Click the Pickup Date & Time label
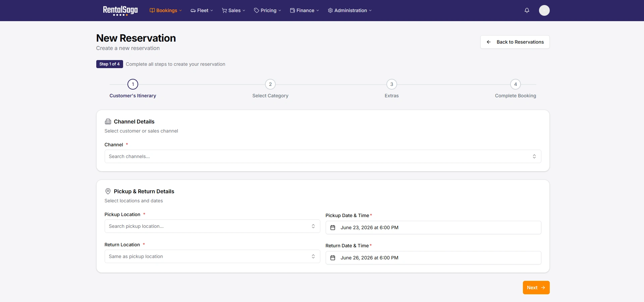Screen dimensions: 644x302 tap(347, 215)
